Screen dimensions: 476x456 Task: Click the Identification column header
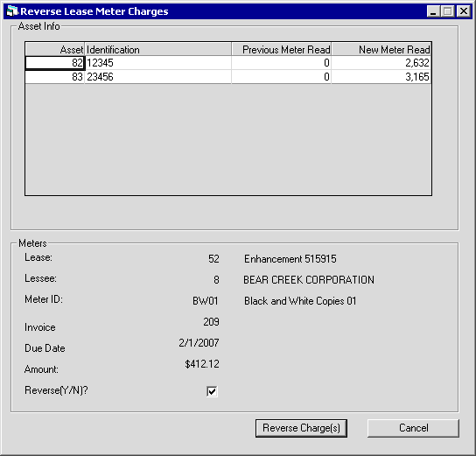pos(157,49)
